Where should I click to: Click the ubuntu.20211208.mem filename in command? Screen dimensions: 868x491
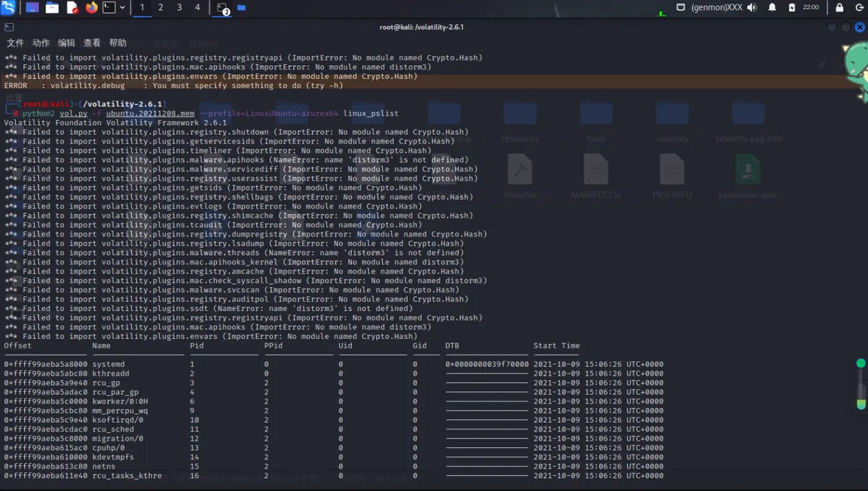(x=150, y=113)
